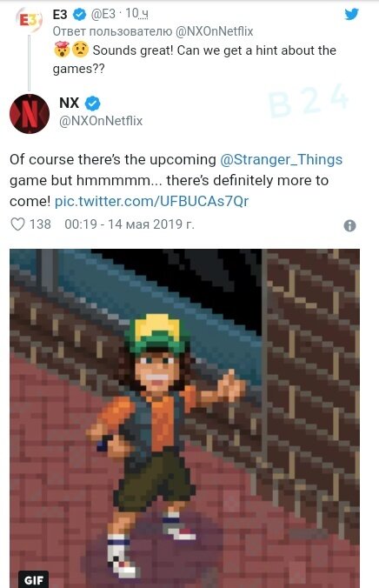Play the pixel-art Stranger Things GIF
This screenshot has width=379, height=588.
click(184, 418)
